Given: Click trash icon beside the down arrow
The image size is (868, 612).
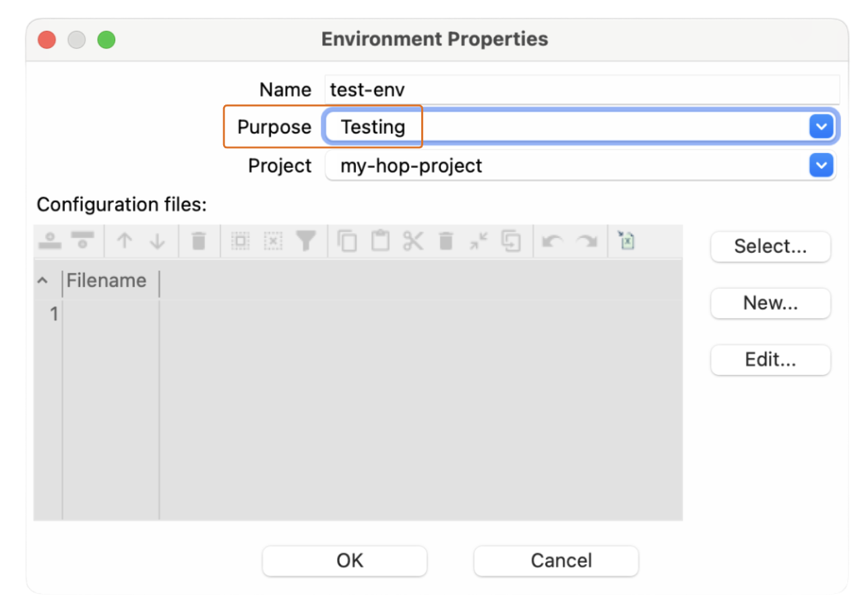Looking at the screenshot, I should coord(199,241).
